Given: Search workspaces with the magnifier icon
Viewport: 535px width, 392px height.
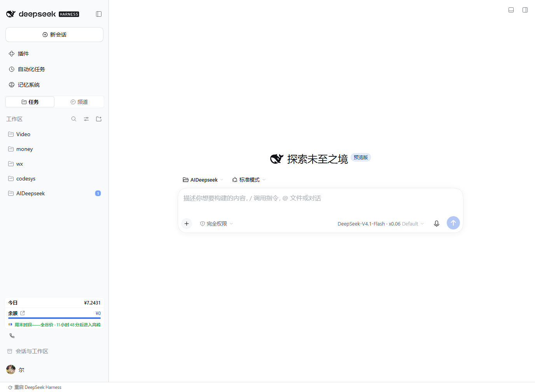Looking at the screenshot, I should (74, 119).
